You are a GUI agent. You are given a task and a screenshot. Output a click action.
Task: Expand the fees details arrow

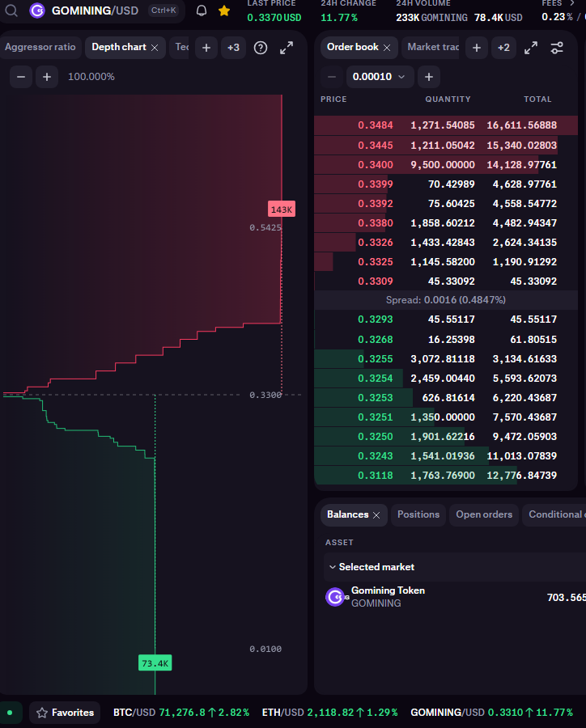572,2
